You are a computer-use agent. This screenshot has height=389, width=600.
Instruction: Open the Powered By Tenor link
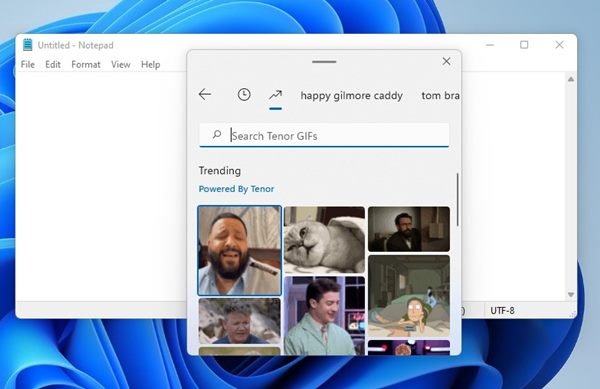236,189
